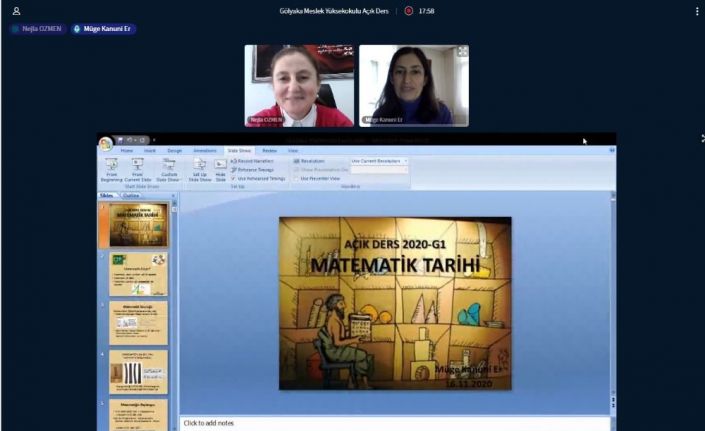Viewport: 705px width, 431px height.
Task: Click the Gölyaka Meslek Yüksekokulu Açık Ders title
Action: (334, 11)
